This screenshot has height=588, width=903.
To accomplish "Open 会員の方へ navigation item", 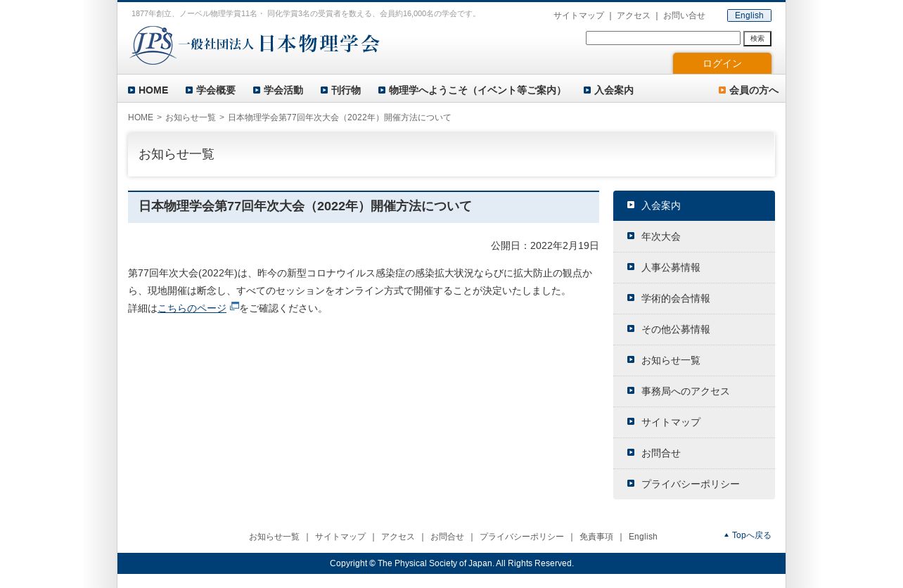I will click(749, 90).
